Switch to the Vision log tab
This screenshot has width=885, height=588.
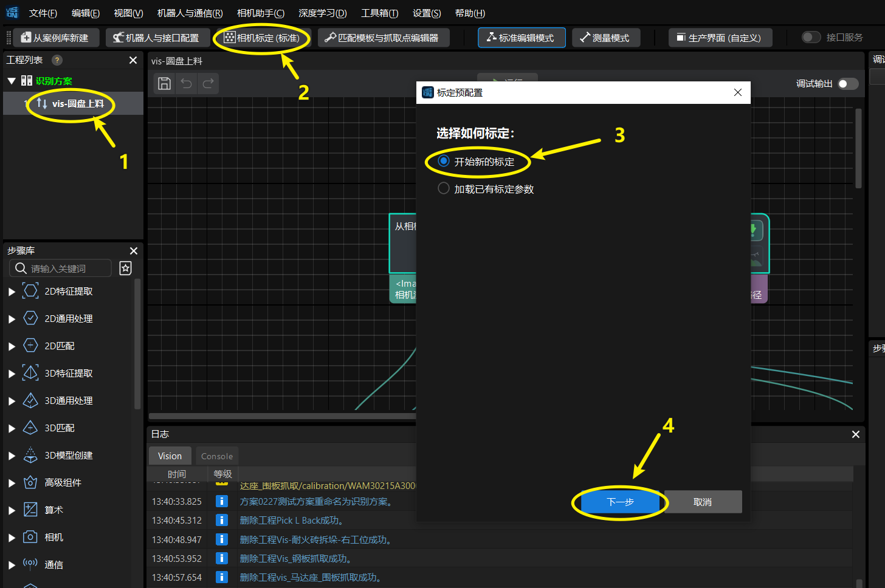coord(170,456)
